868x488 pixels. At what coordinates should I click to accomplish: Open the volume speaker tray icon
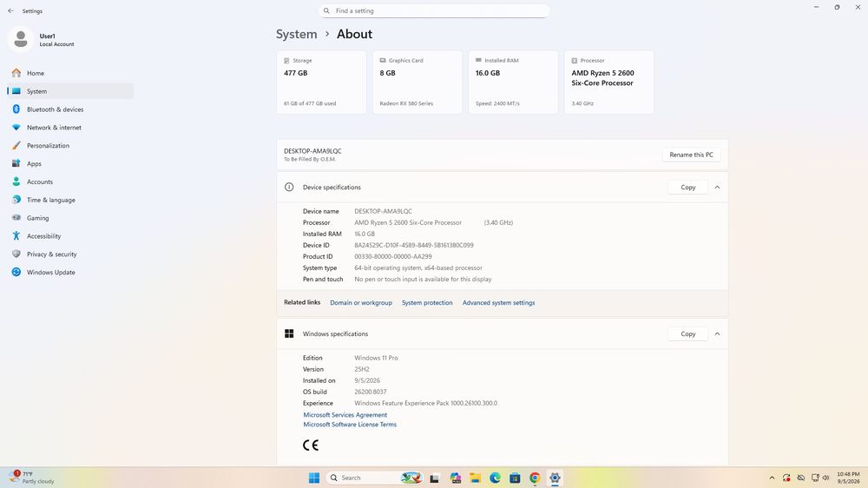[x=826, y=478]
